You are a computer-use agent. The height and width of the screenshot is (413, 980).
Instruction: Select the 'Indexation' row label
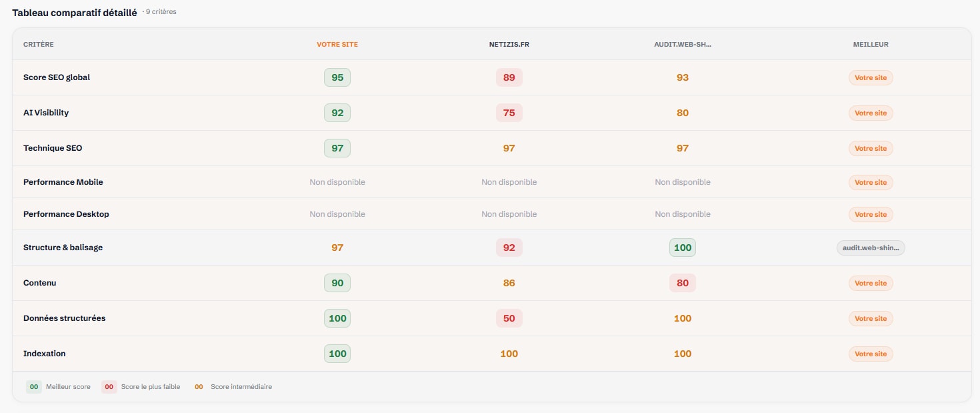pyautogui.click(x=45, y=354)
